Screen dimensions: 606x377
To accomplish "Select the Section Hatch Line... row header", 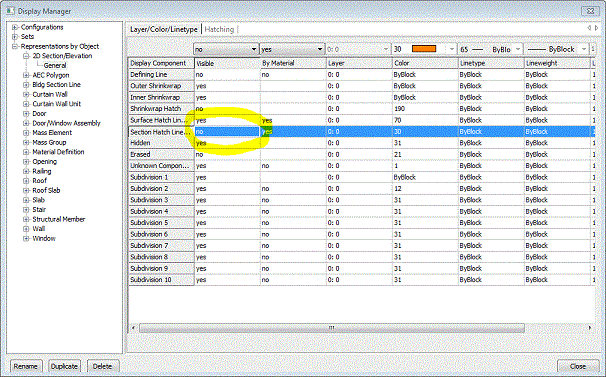I will point(161,132).
